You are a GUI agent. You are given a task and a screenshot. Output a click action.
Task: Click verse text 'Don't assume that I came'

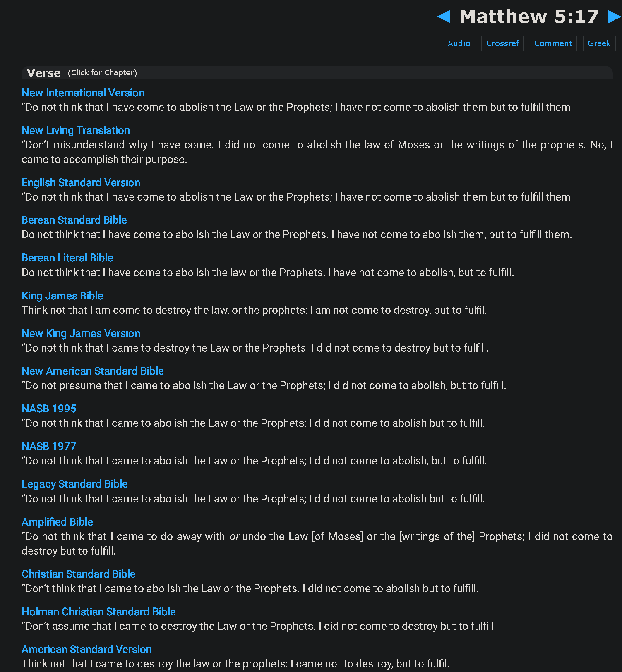tap(259, 626)
